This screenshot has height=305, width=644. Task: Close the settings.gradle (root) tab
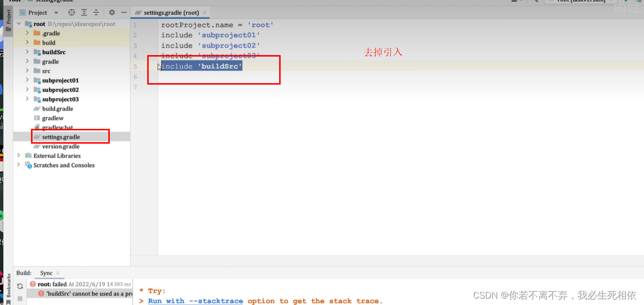(x=204, y=12)
